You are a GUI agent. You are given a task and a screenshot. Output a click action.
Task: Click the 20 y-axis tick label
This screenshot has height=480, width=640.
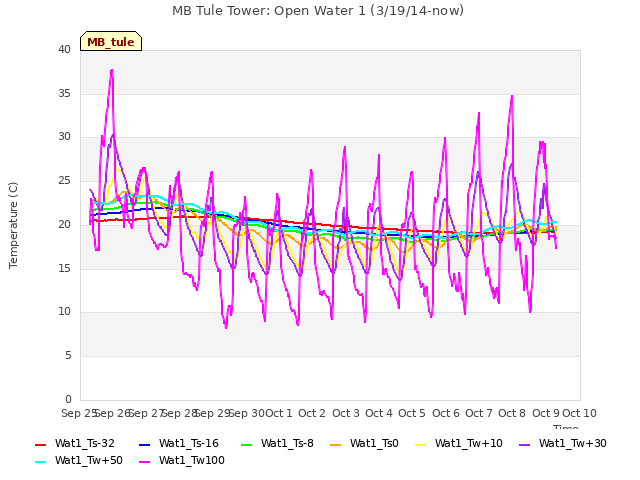pyautogui.click(x=64, y=224)
